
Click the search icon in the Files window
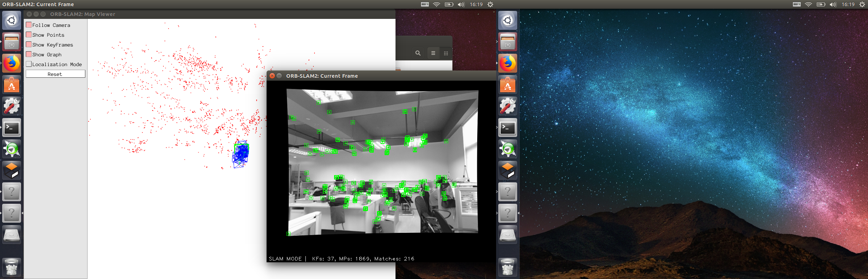coord(418,53)
